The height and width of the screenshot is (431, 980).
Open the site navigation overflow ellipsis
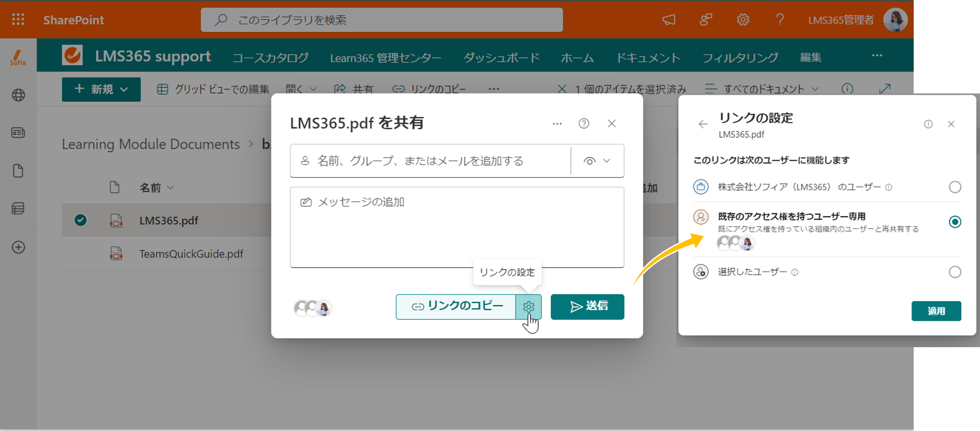coord(876,56)
